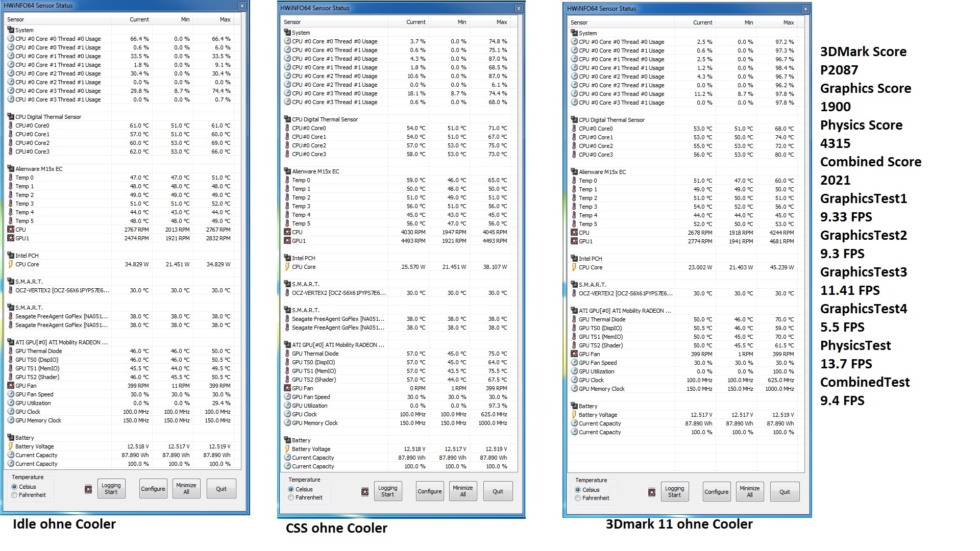The height and width of the screenshot is (551, 980).
Task: Select Celsius in CSS ohne Cooler window
Action: 291,489
